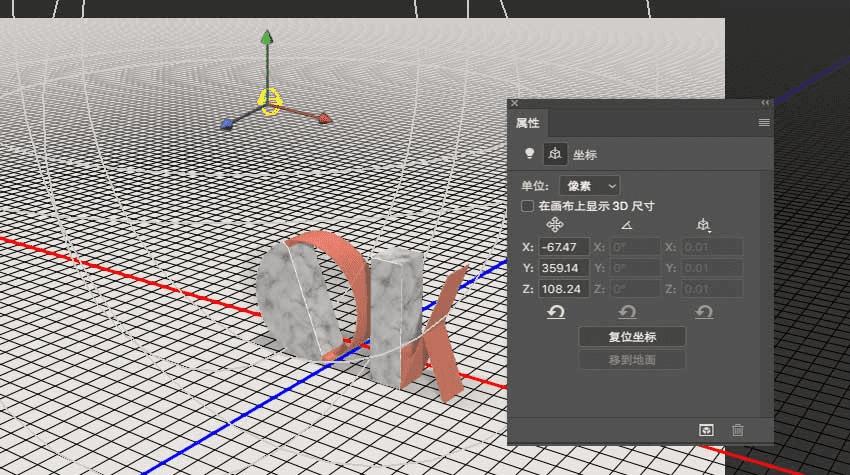Click the render icon at panel bottom

[706, 431]
